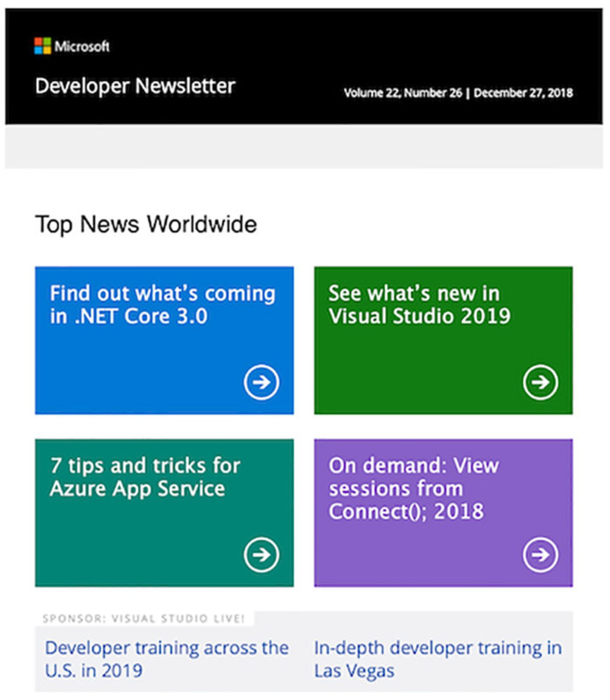
Task: Click the 'Sponsor: Visual Studio Live!' label
Action: [144, 618]
